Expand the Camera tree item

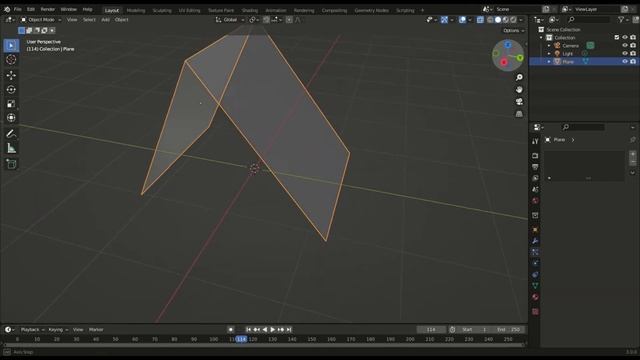[549, 45]
